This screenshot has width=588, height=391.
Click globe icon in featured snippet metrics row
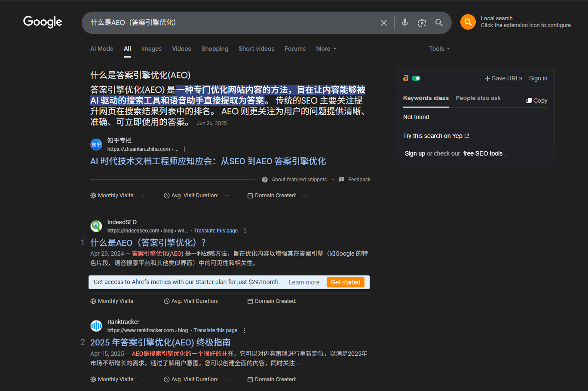93,195
